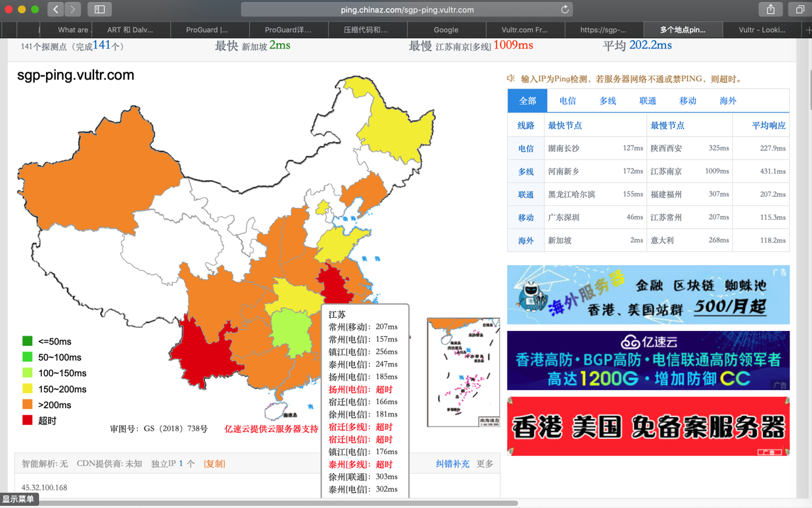Click the 最快节点 column header
Screen dimensions: 812x508
click(565, 125)
